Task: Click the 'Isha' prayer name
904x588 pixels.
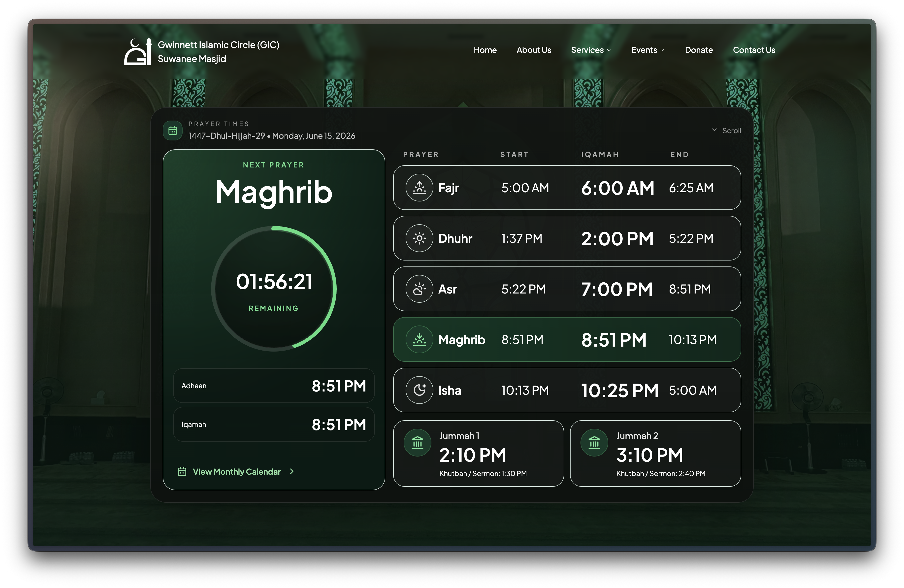Action: pos(449,390)
